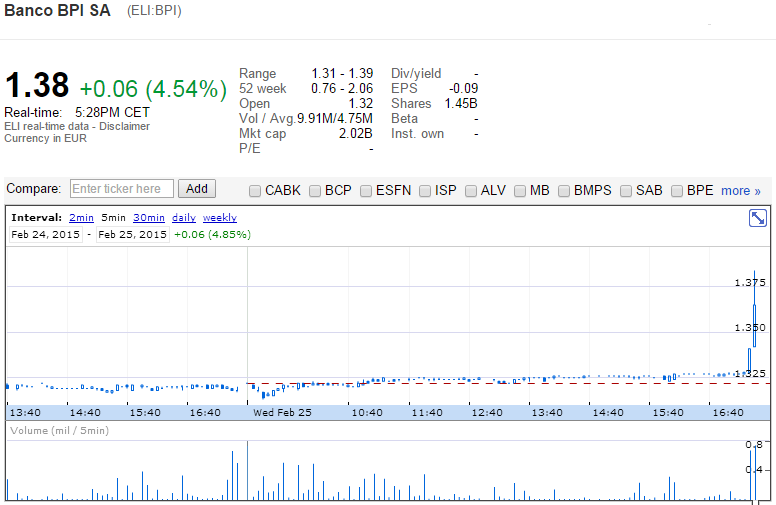776x505 pixels.
Task: Click the Banco BPI SA company title
Action: (57, 10)
